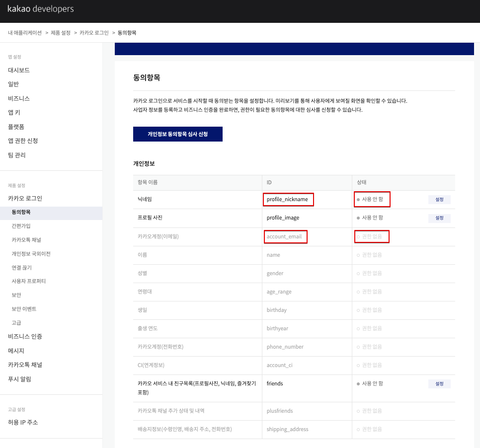The height and width of the screenshot is (448, 480).
Task: Go to 제품 설정 breadcrumb
Action: coord(61,33)
